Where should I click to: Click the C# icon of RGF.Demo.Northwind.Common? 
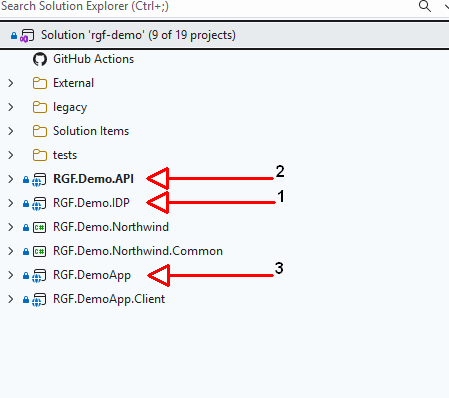click(39, 252)
